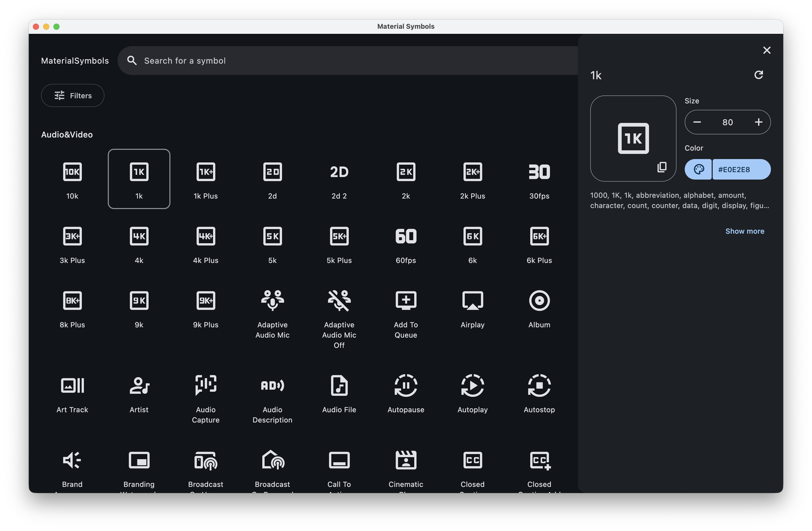Select the 9k Plus symbol
812x531 pixels.
(x=206, y=308)
